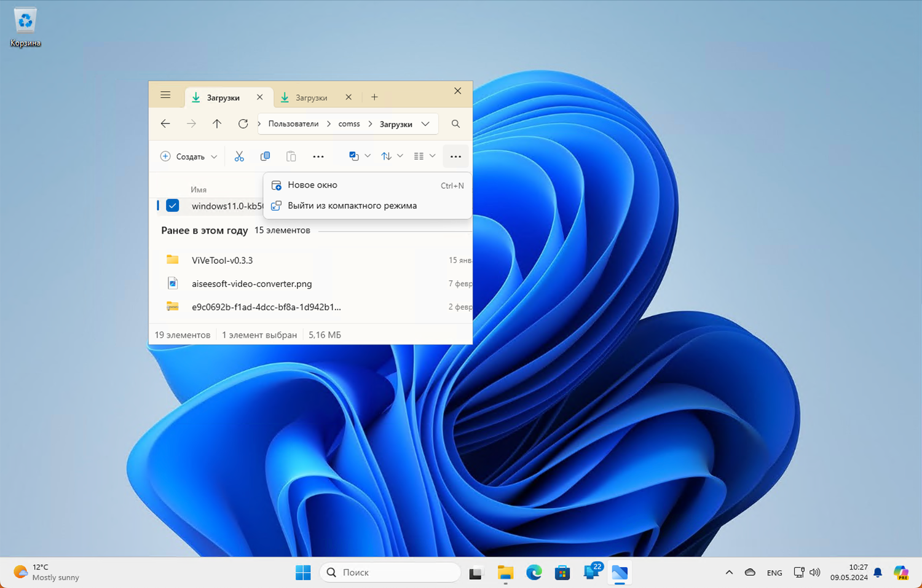Select Новое окно menu entry
Image resolution: width=922 pixels, height=588 pixels.
[312, 185]
